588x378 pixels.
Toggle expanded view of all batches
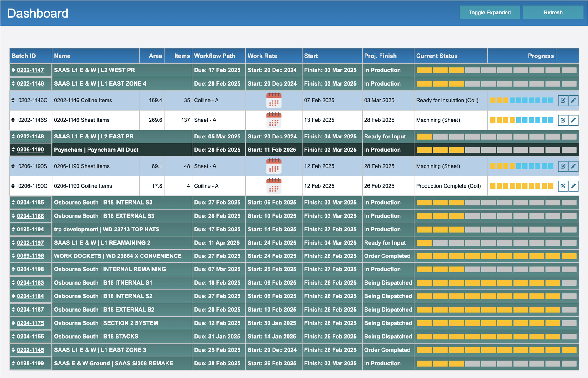(x=489, y=13)
